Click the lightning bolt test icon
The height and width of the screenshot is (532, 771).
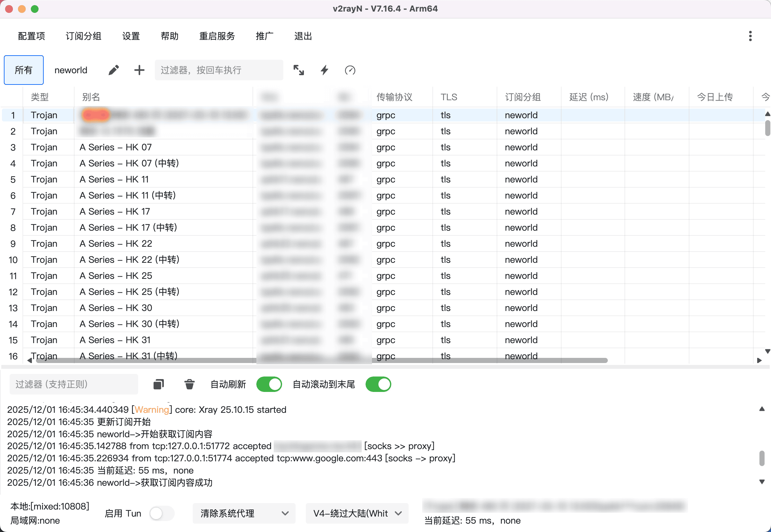(324, 70)
